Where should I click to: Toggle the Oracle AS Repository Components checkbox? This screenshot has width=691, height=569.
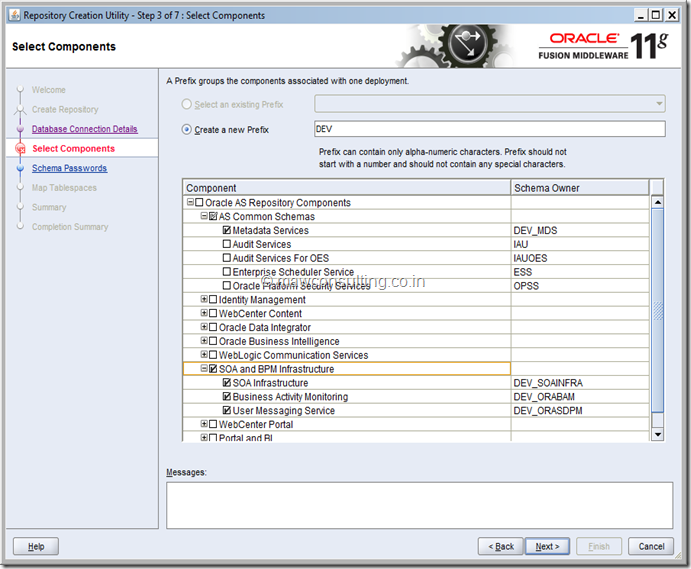199,202
